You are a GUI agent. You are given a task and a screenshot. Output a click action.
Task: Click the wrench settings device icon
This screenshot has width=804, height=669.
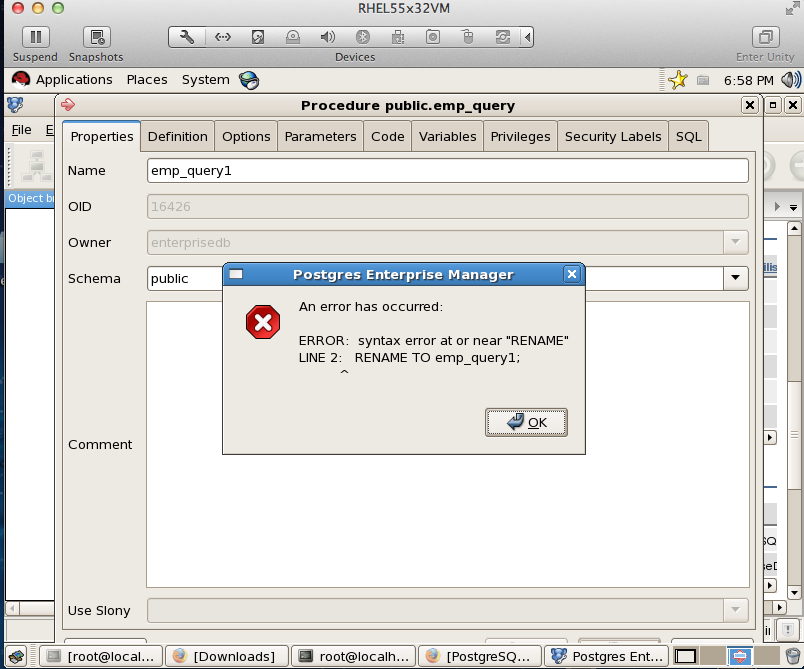(x=186, y=37)
